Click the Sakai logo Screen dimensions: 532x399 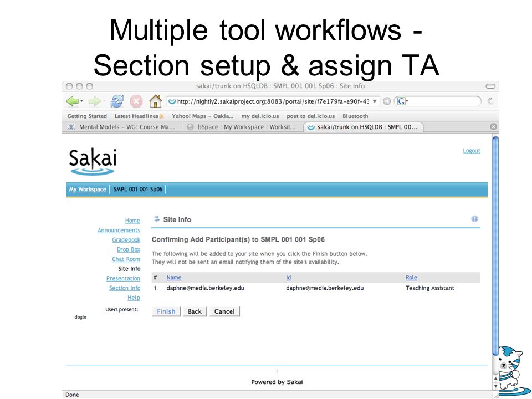93,162
